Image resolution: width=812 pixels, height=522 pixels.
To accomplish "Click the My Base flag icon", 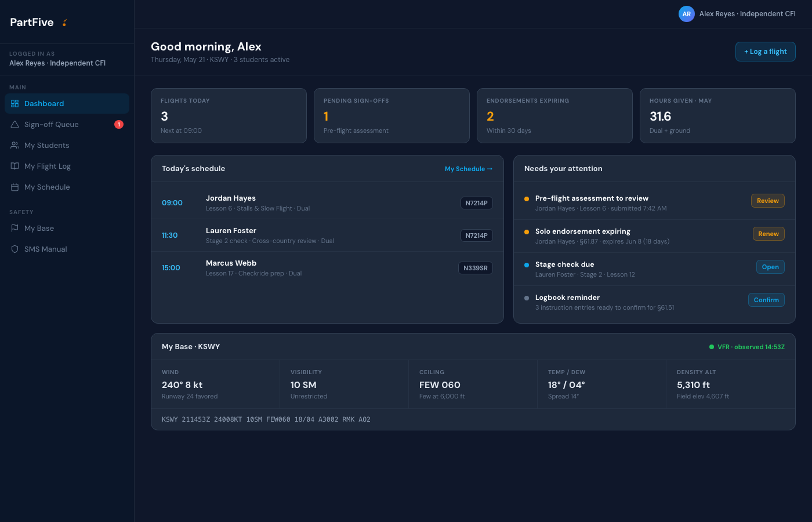I will 15,229.
